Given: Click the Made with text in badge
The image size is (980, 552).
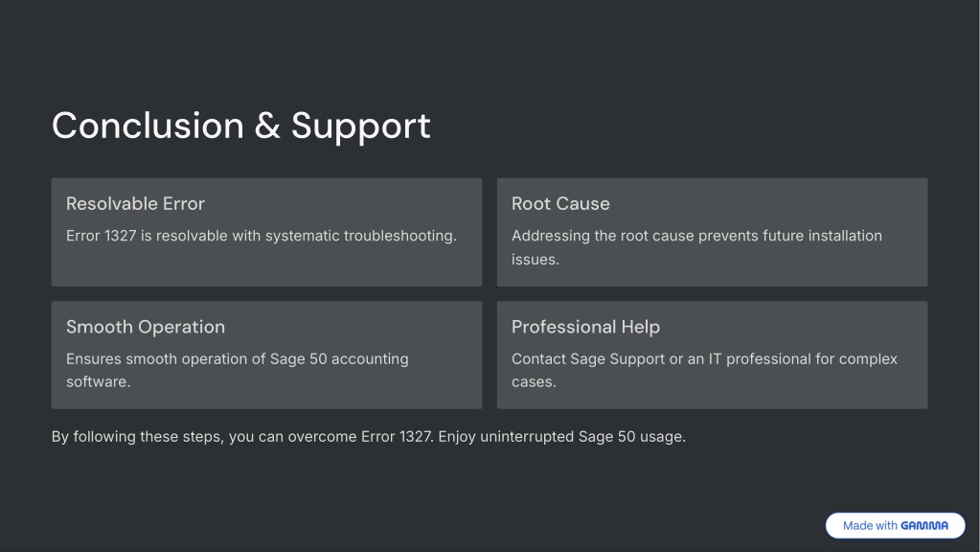Looking at the screenshot, I should click(870, 526).
